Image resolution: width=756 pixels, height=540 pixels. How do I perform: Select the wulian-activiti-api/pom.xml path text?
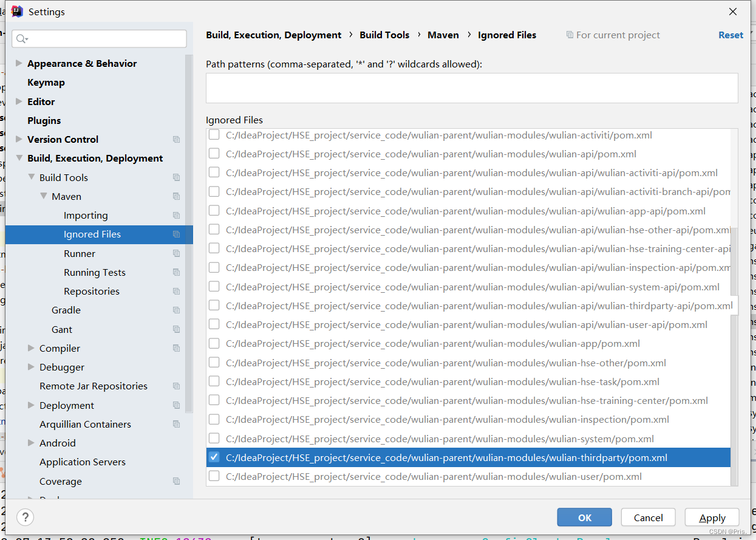coord(472,173)
